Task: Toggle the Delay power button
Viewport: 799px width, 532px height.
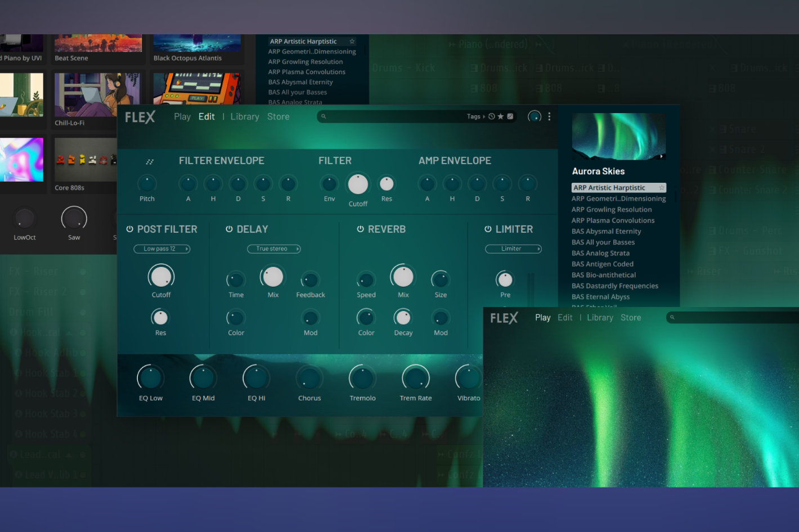Action: tap(229, 229)
